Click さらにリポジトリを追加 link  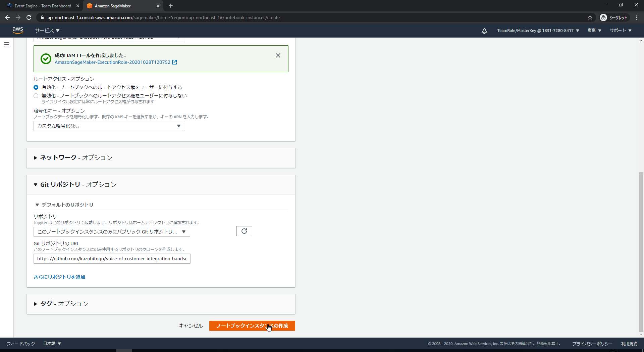(59, 277)
